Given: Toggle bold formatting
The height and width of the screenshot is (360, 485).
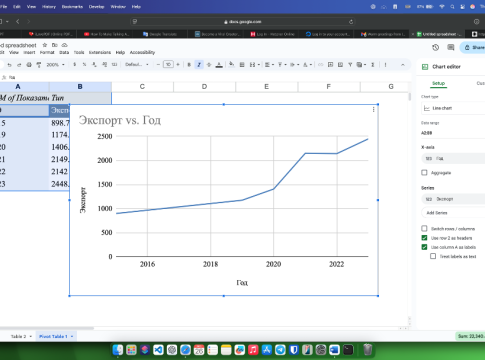Looking at the screenshot, I should tap(189, 65).
